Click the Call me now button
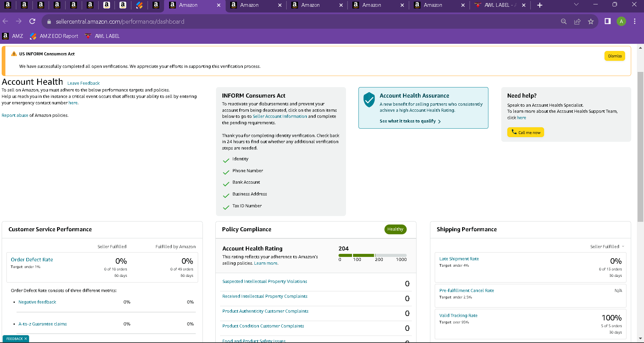 526,132
